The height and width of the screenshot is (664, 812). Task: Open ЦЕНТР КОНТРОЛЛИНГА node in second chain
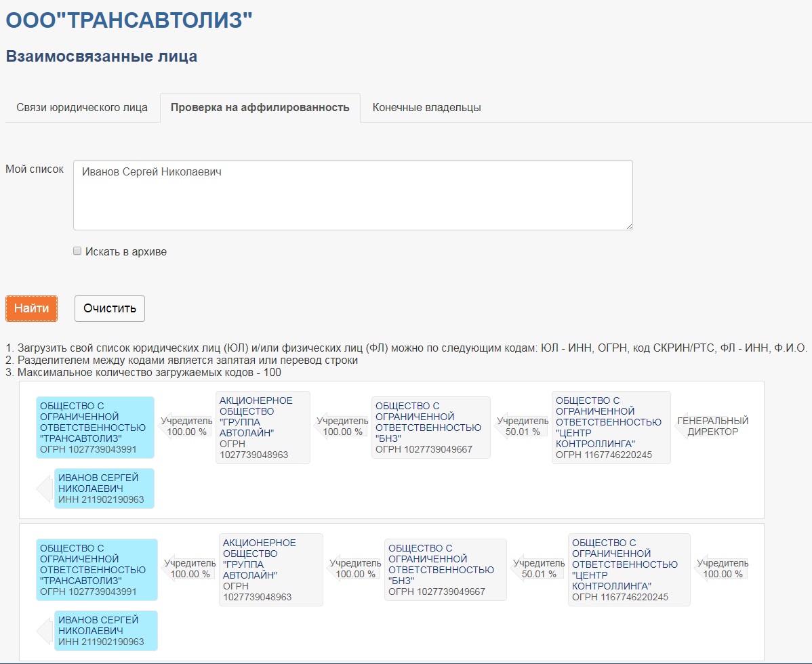(629, 570)
